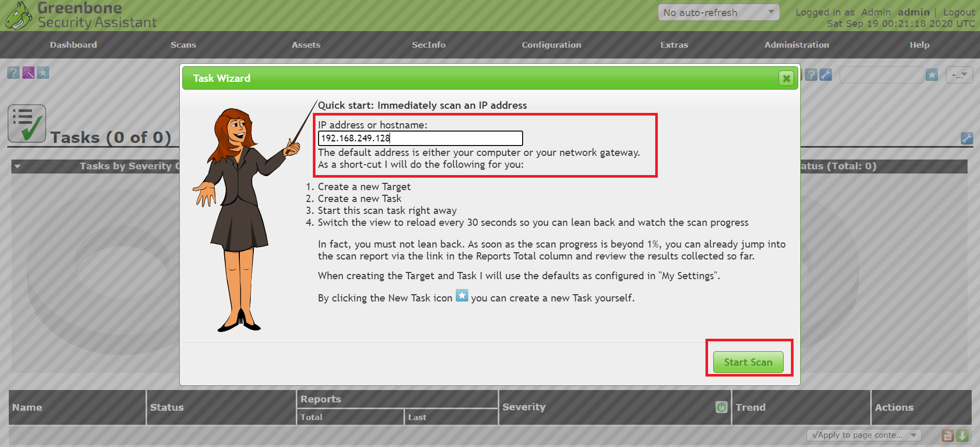The image size is (980, 447).
Task: Click the filter text box
Action: coord(882,75)
